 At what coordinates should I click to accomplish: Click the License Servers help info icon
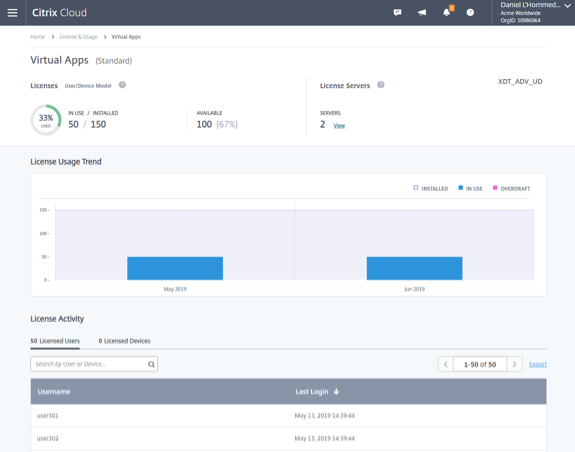coord(381,85)
